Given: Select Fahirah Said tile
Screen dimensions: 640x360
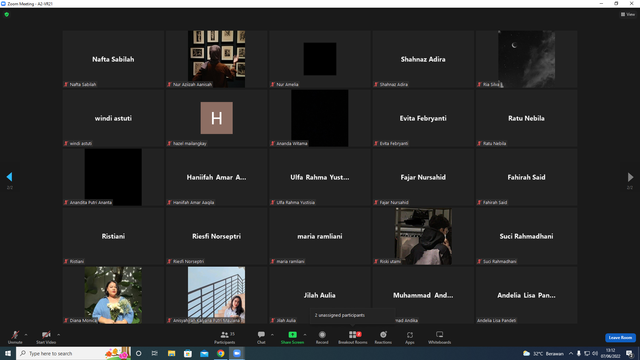Looking at the screenshot, I should click(x=526, y=177).
